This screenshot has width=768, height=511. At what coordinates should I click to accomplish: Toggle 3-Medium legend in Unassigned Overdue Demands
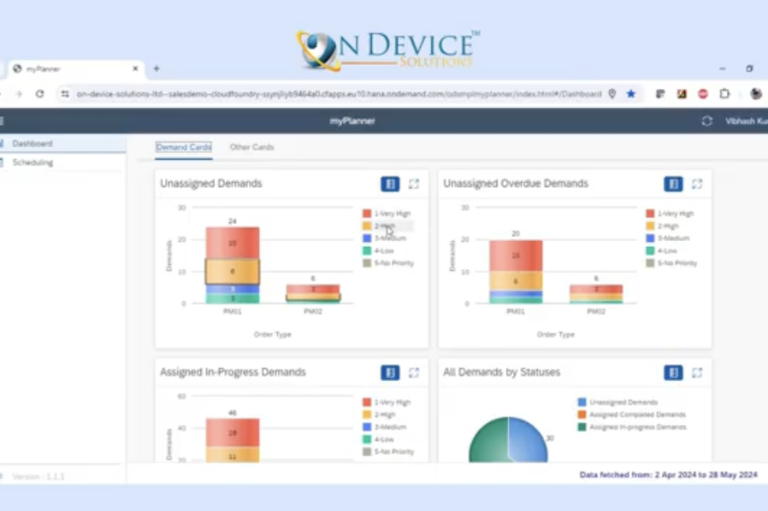(x=670, y=238)
